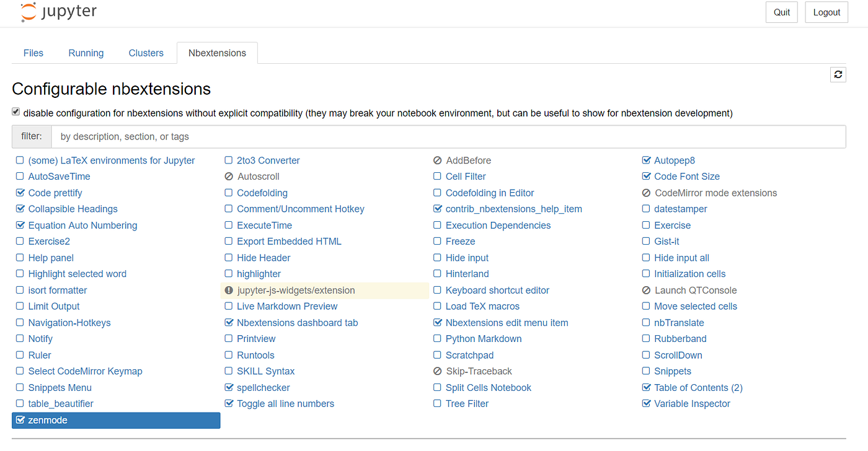The image size is (868, 451).
Task: Disable the Variable Inspector checkbox
Action: 647,404
